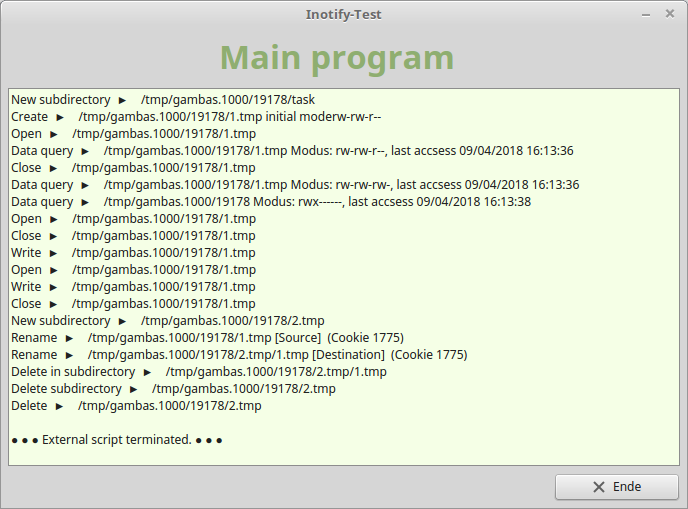Click the X icon on the Ende button
The width and height of the screenshot is (688, 509).
coord(598,487)
